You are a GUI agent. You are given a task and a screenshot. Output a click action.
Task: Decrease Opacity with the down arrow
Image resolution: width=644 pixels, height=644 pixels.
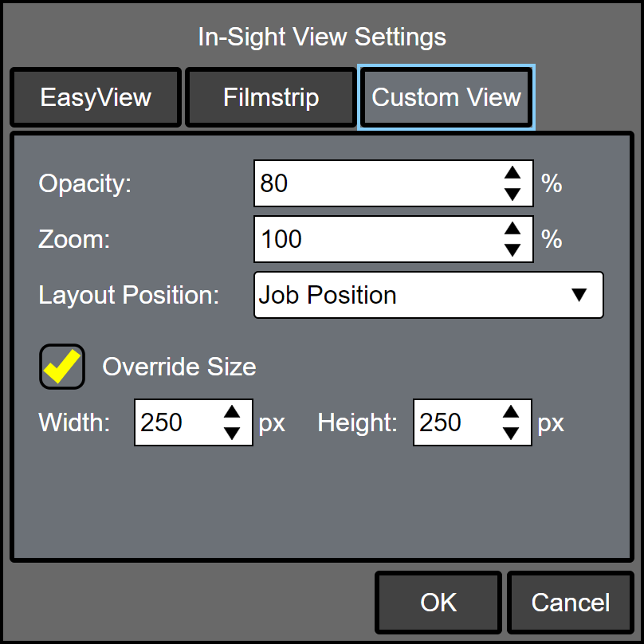(512, 194)
